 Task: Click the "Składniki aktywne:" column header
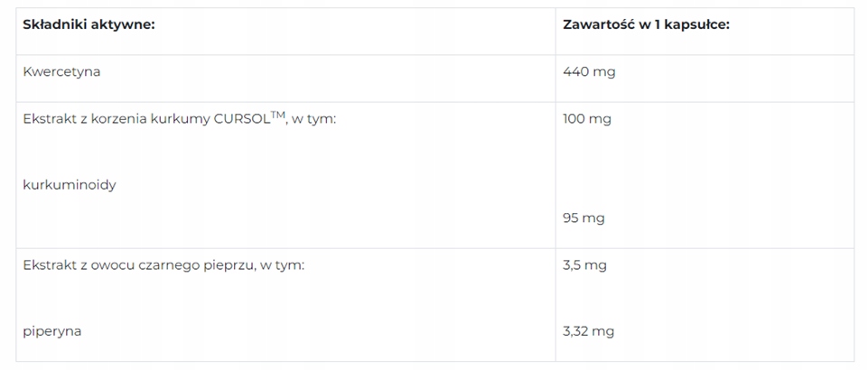point(89,24)
